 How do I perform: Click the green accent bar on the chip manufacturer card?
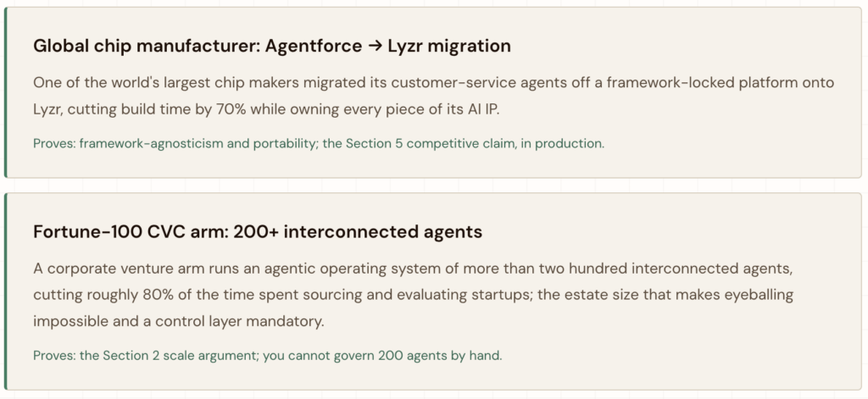pyautogui.click(x=6, y=92)
